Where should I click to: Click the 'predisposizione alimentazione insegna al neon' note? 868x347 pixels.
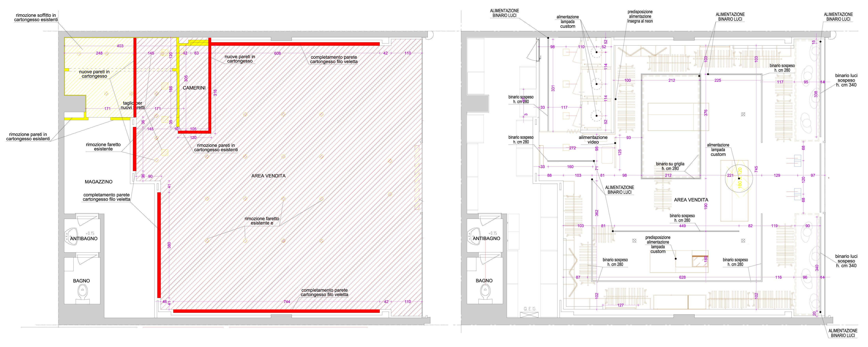(640, 17)
